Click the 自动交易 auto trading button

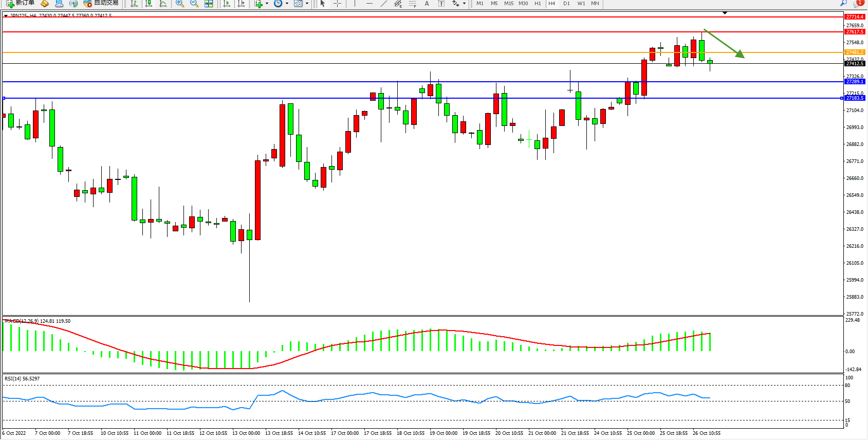pyautogui.click(x=101, y=3)
